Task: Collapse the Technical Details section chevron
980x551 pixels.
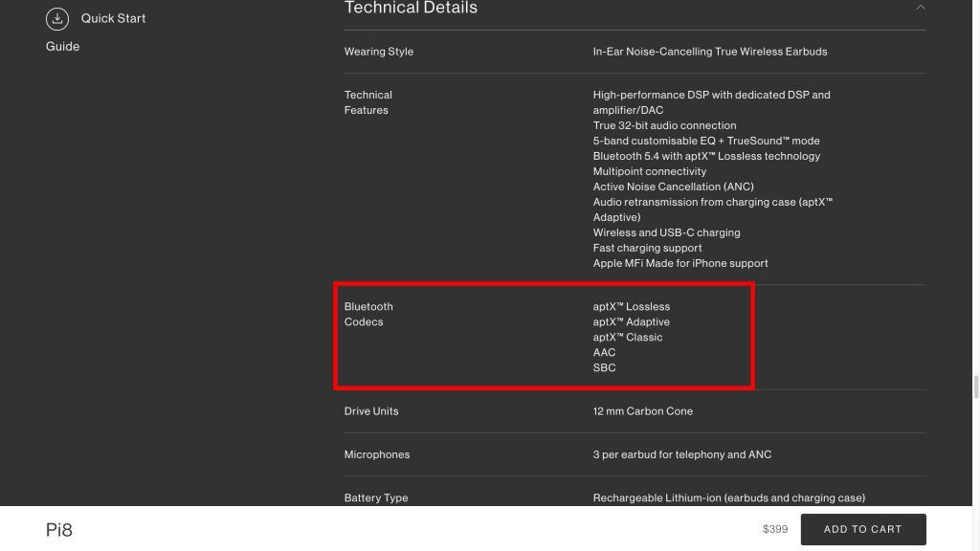Action: point(920,8)
